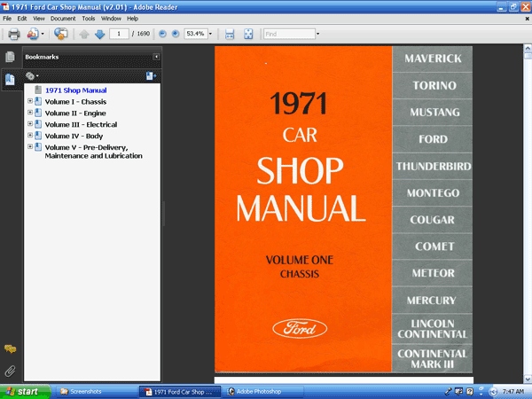Click the 1971 Ford Car Shop taskbar button

click(x=180, y=392)
